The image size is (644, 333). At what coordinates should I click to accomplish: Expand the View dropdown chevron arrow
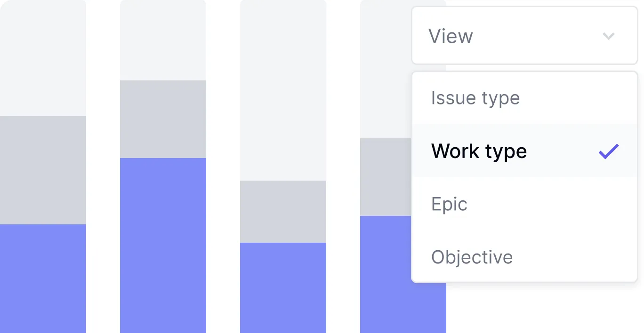pos(609,36)
